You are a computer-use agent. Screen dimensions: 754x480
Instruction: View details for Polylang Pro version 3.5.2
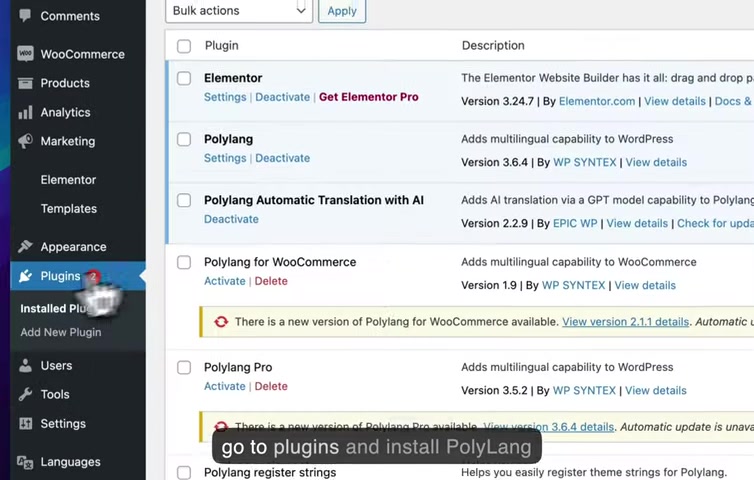click(655, 391)
